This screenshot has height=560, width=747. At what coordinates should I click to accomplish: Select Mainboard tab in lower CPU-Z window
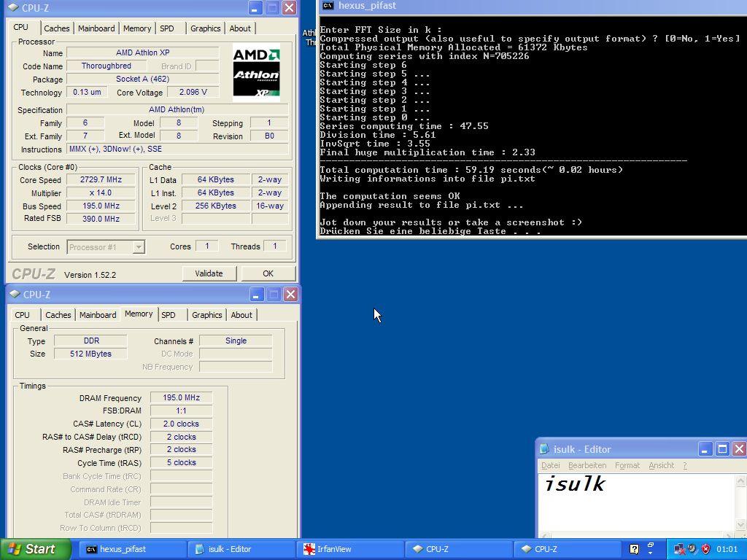click(98, 315)
